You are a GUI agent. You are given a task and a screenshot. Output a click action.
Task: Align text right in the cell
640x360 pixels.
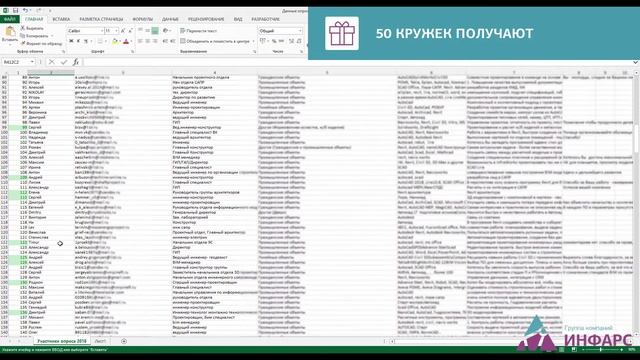tap(155, 41)
